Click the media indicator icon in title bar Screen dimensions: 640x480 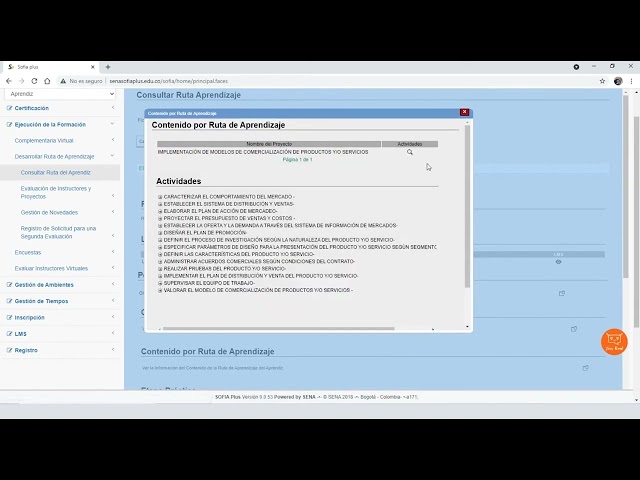(x=576, y=67)
